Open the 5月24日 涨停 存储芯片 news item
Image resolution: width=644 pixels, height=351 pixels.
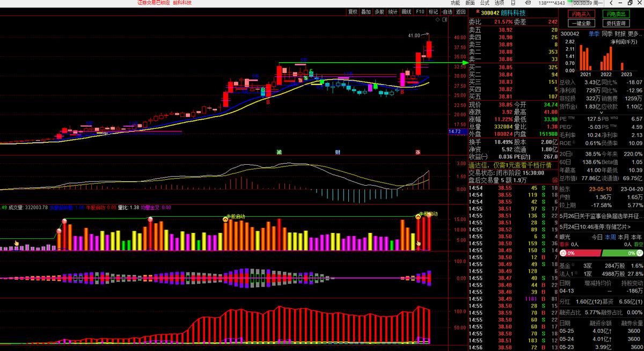click(x=593, y=226)
